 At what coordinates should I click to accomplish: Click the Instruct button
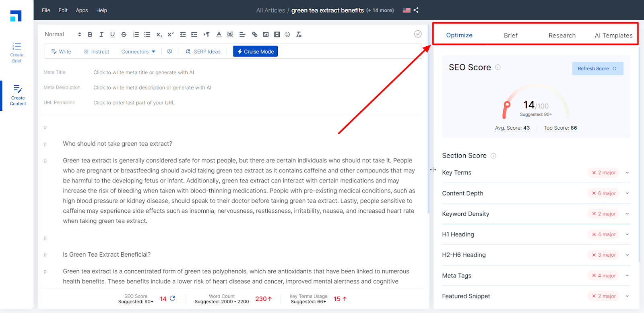click(97, 52)
